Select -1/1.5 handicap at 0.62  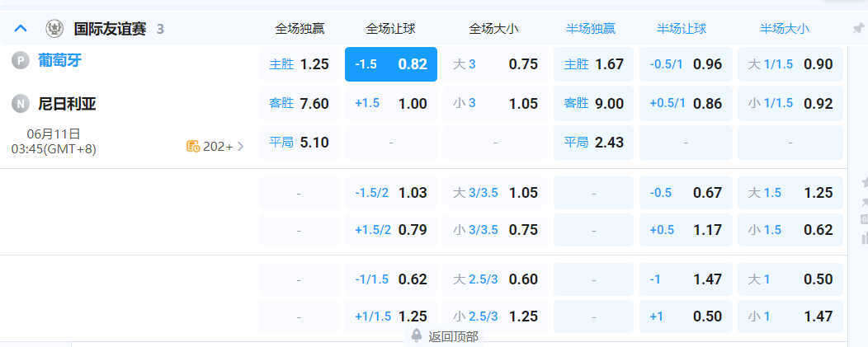391,279
